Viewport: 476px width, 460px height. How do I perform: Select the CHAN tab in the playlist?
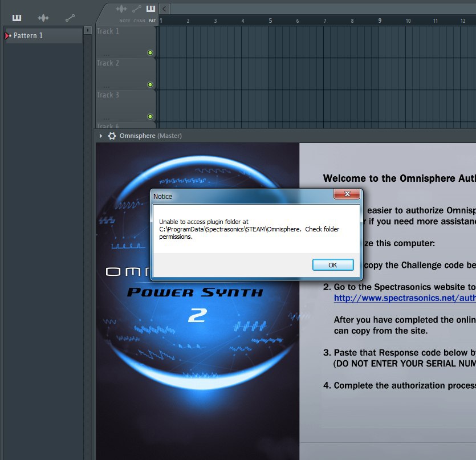[139, 21]
